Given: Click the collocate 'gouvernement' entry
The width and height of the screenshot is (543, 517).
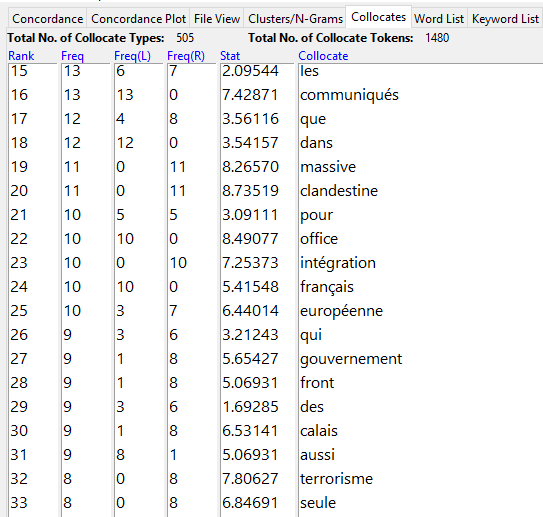Looking at the screenshot, I should tap(351, 359).
